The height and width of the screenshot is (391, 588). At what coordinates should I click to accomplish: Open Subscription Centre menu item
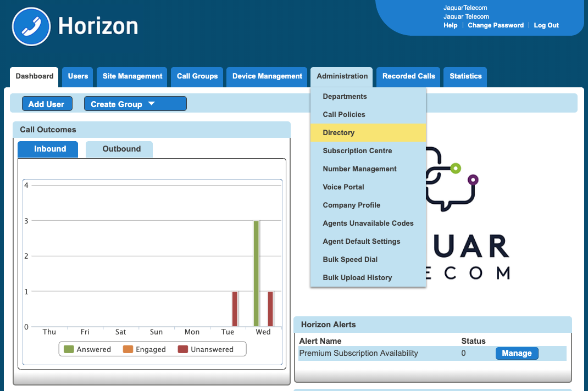(x=357, y=151)
